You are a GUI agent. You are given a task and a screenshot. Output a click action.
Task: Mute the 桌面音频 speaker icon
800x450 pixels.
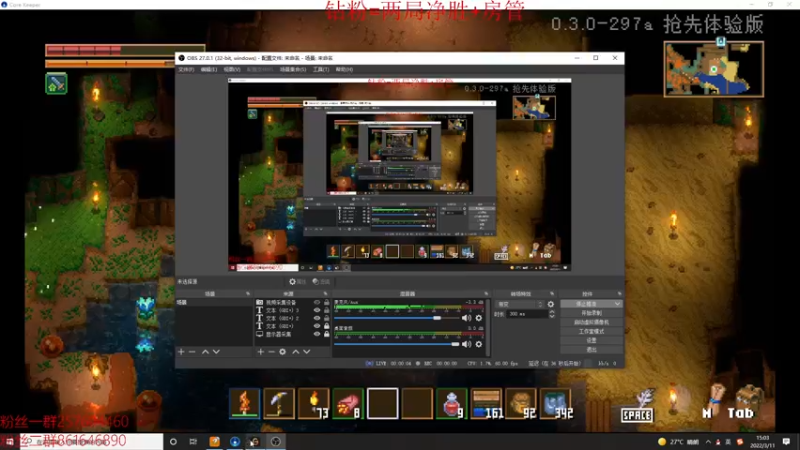[x=466, y=344]
